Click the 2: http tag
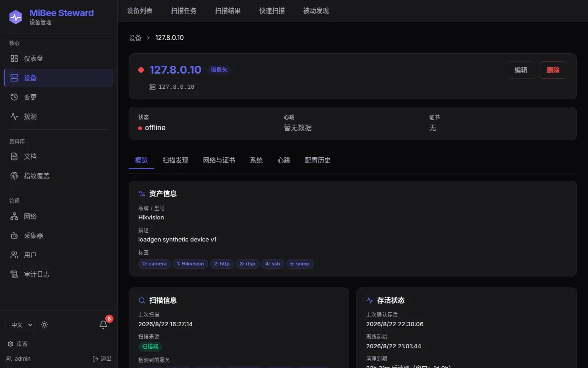The image size is (588, 368). [x=222, y=264]
